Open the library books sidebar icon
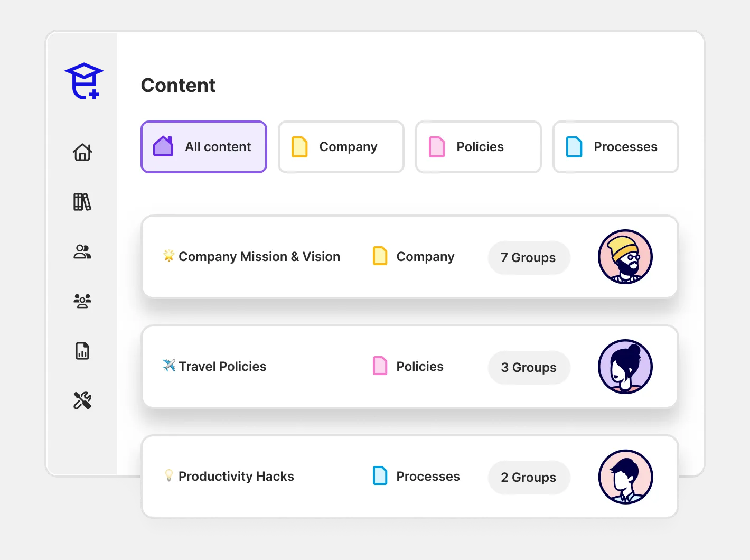The width and height of the screenshot is (750, 560). click(82, 202)
